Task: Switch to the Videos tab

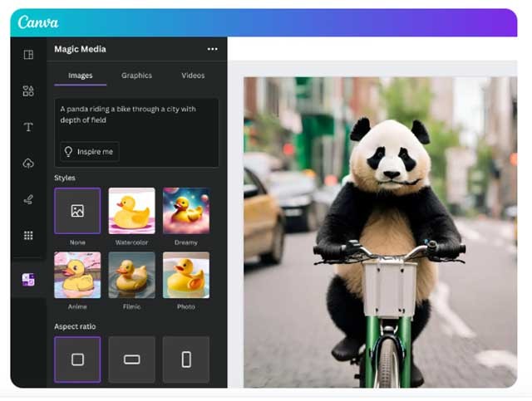Action: coord(193,76)
